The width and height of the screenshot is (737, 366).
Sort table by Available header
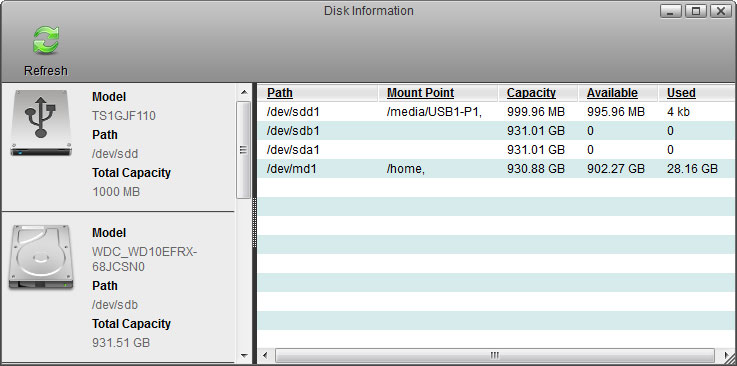pos(612,93)
